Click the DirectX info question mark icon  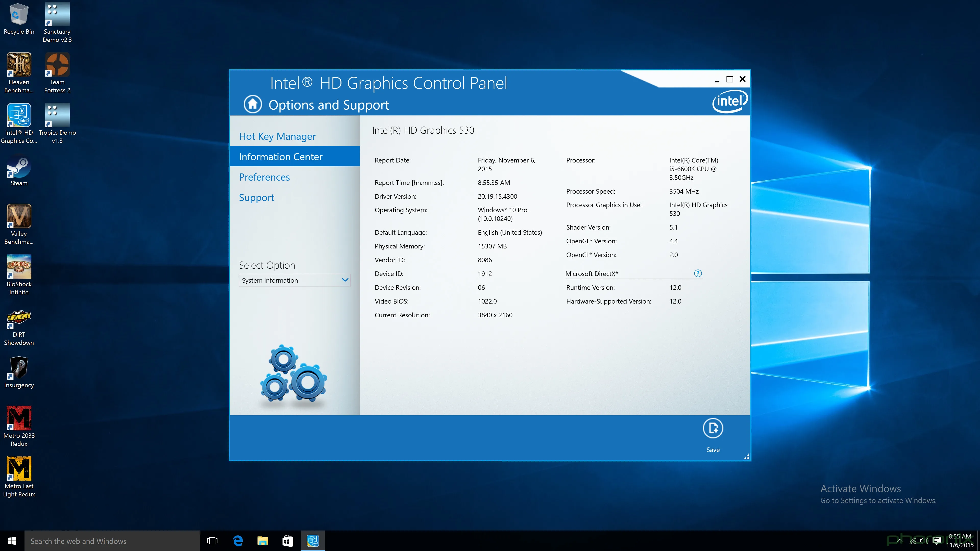[698, 273]
